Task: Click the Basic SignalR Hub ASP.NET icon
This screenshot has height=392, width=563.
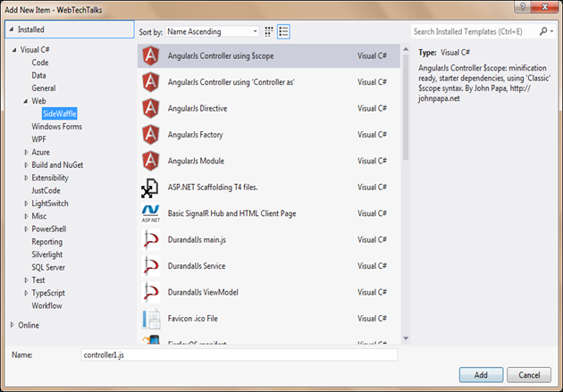Action: point(150,213)
